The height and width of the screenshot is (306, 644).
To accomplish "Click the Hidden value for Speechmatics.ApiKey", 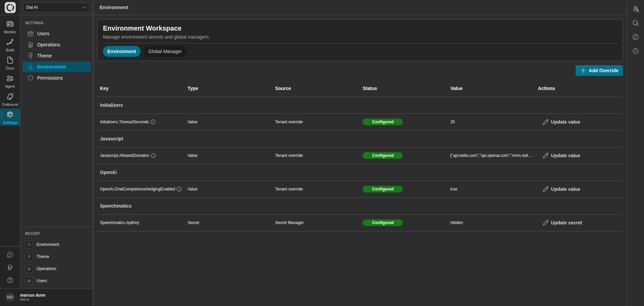I will coord(457,223).
